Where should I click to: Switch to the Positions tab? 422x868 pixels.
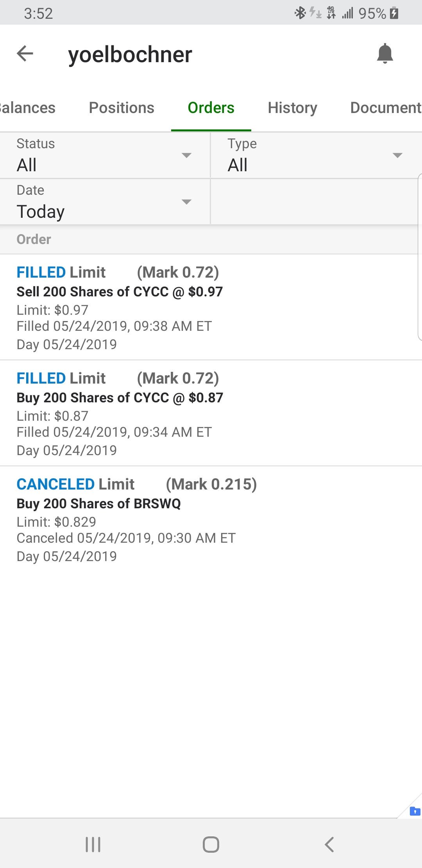(122, 108)
